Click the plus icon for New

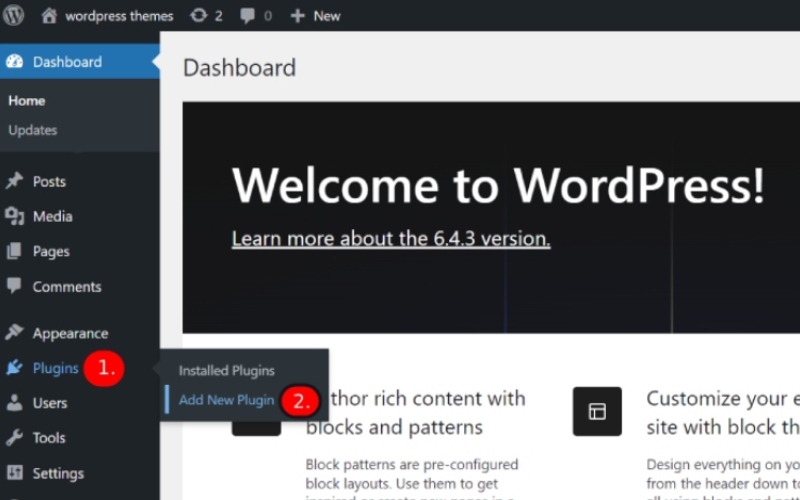pyautogui.click(x=297, y=16)
